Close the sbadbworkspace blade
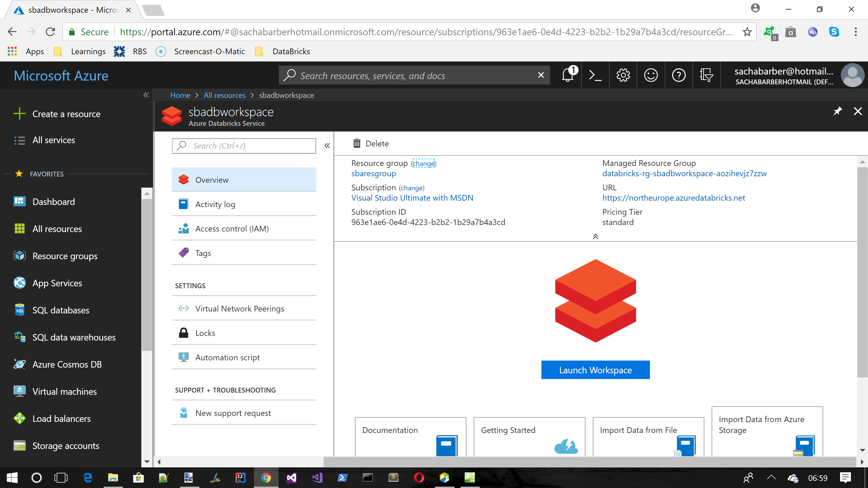868x488 pixels. [858, 111]
